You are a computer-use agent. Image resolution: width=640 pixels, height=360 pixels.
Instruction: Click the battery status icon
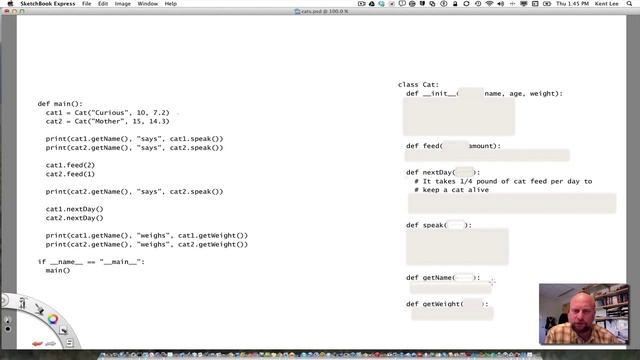547,4
